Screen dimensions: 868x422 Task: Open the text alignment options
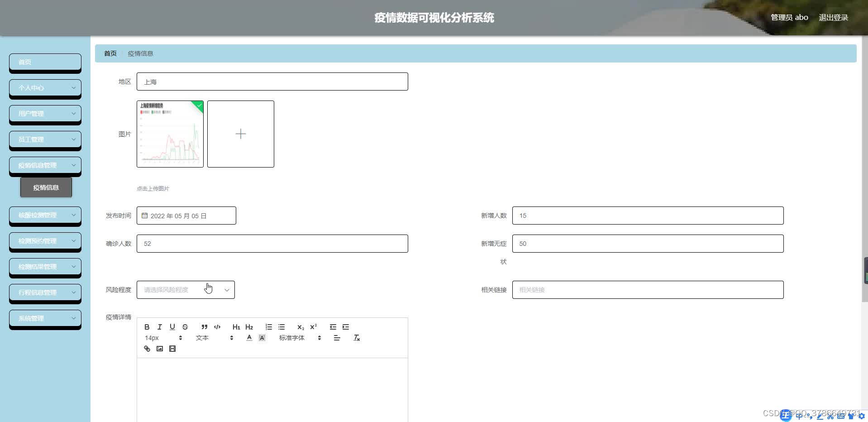(337, 338)
